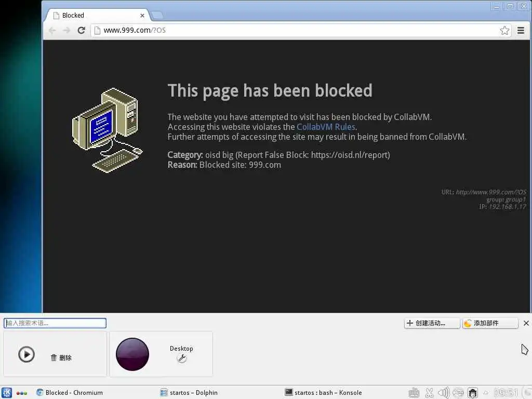Focus the activity search field

click(55, 323)
